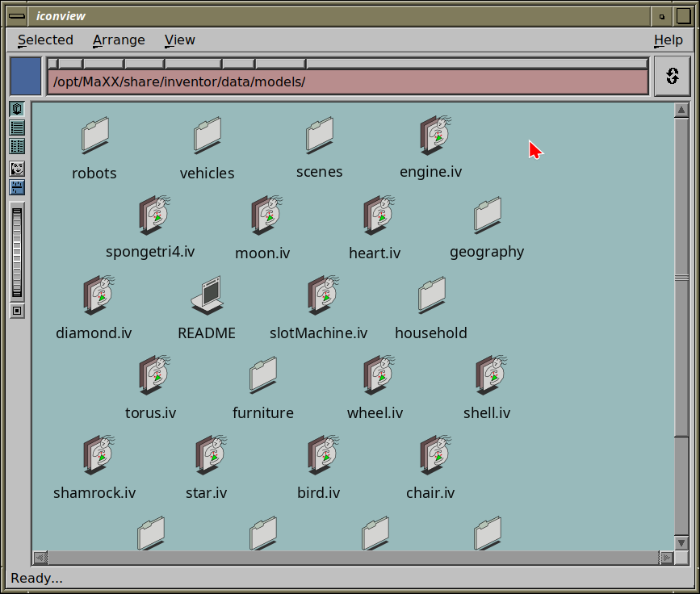This screenshot has width=700, height=594.
Task: Open the household folder
Action: [x=432, y=295]
